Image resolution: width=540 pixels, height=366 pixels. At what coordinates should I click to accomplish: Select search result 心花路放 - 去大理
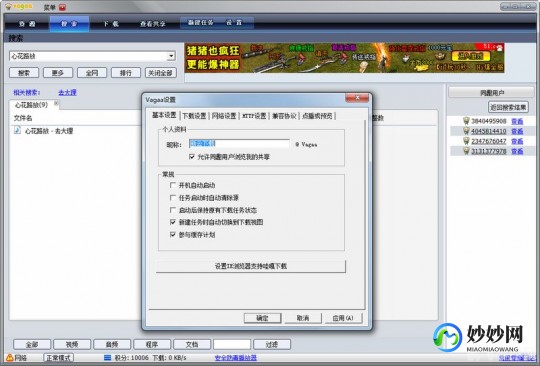click(x=49, y=130)
